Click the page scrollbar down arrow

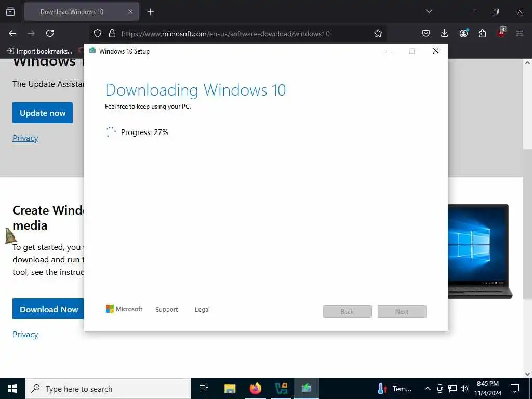(527, 374)
